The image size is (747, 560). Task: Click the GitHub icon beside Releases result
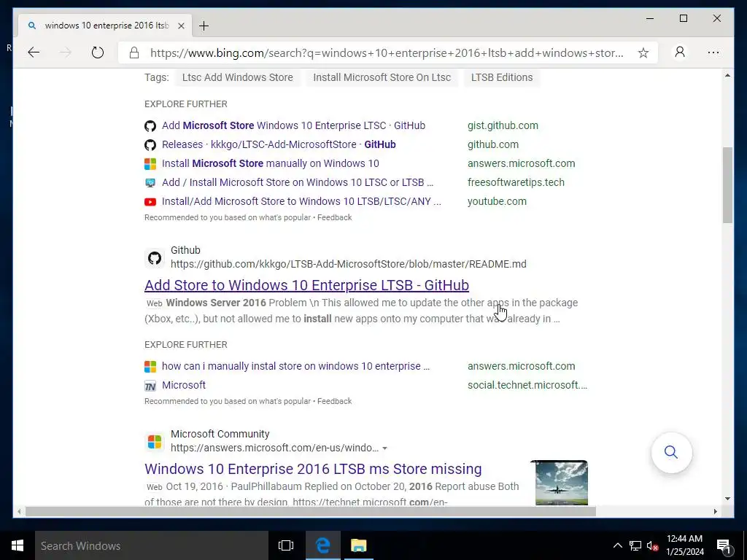coord(150,145)
